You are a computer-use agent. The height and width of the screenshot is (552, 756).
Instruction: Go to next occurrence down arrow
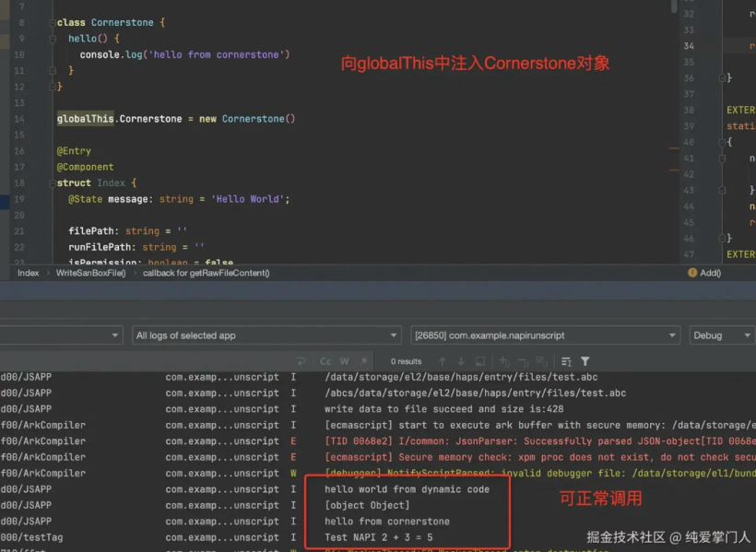[x=461, y=361]
